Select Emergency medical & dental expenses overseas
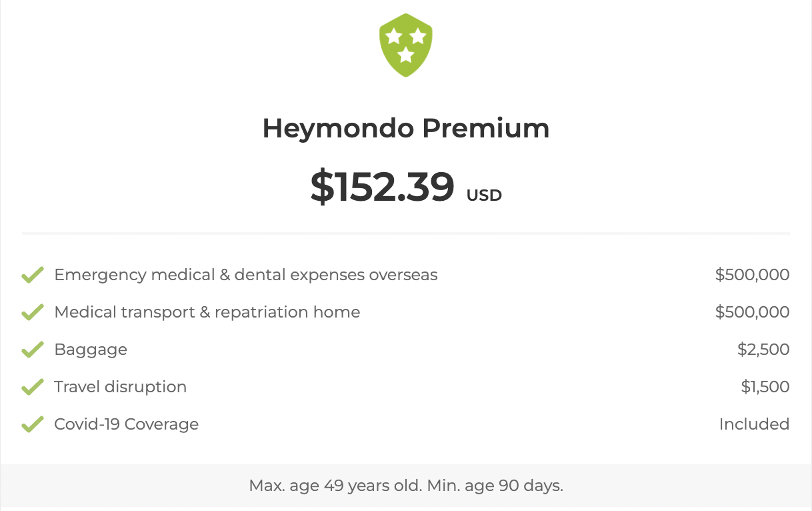The image size is (812, 511). click(246, 275)
